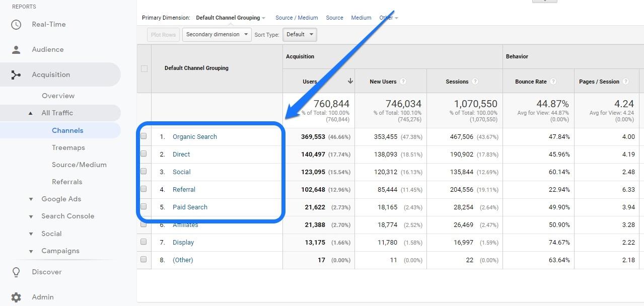Open the Referral channel link
Screen dimensions: 644x306
(184, 189)
